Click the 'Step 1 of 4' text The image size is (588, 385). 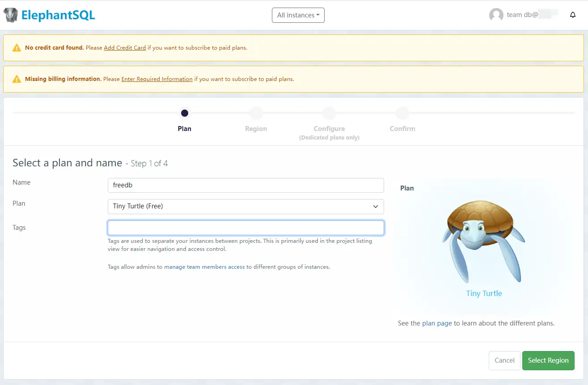149,164
